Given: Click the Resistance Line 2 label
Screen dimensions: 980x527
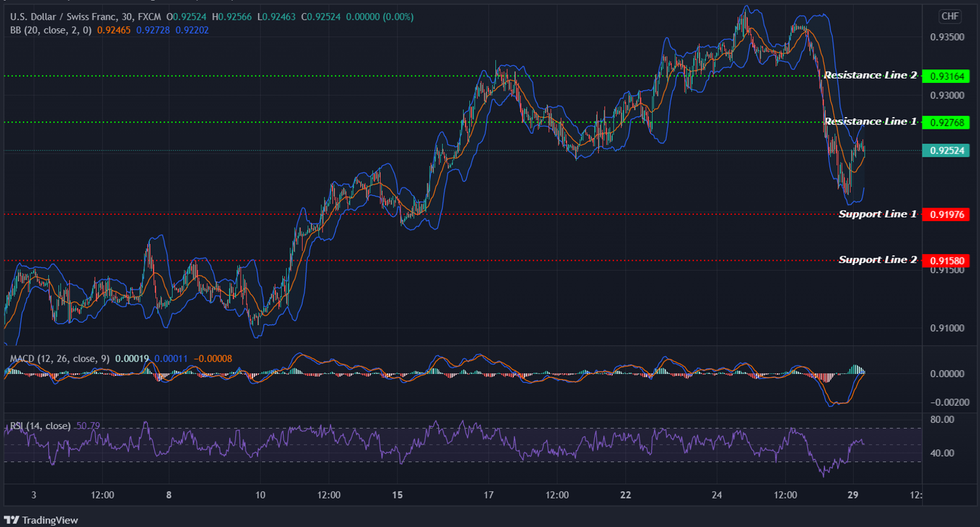Looking at the screenshot, I should [870, 75].
